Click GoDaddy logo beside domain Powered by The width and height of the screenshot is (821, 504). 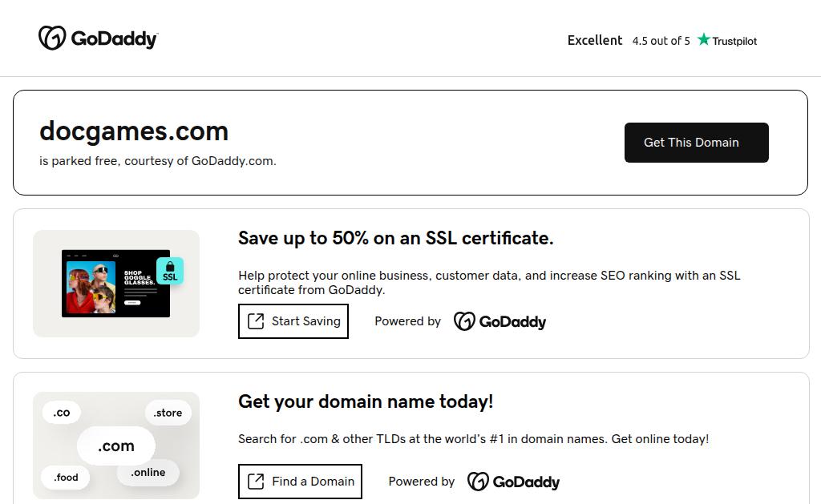pyautogui.click(x=513, y=482)
